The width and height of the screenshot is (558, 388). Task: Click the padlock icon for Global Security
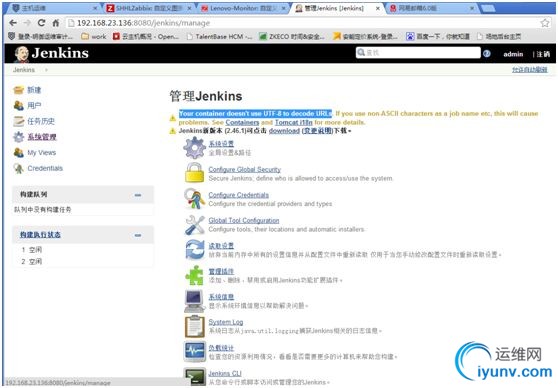pos(194,173)
